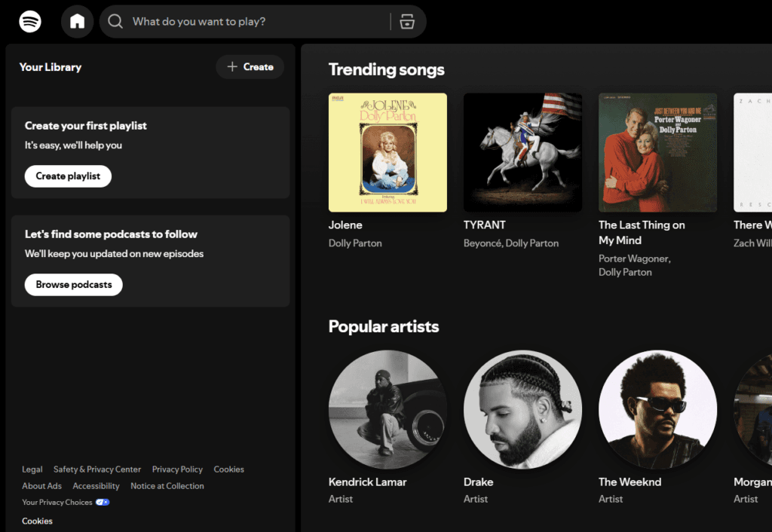
Task: Click the search magnifier icon
Action: (115, 21)
